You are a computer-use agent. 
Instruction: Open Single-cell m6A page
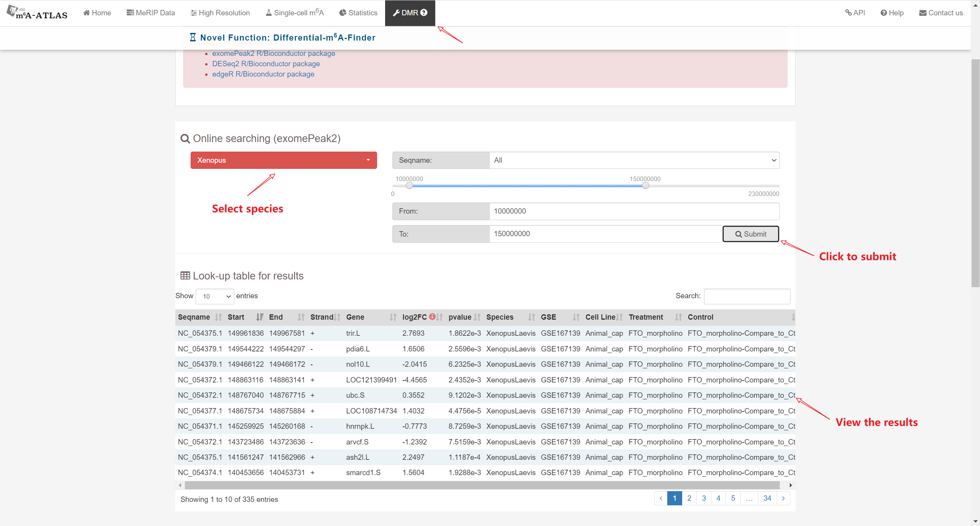(294, 13)
